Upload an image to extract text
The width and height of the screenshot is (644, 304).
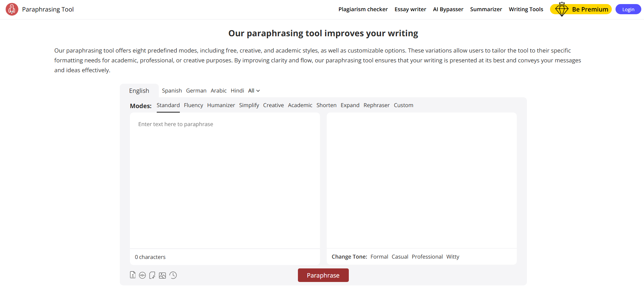[x=162, y=275]
